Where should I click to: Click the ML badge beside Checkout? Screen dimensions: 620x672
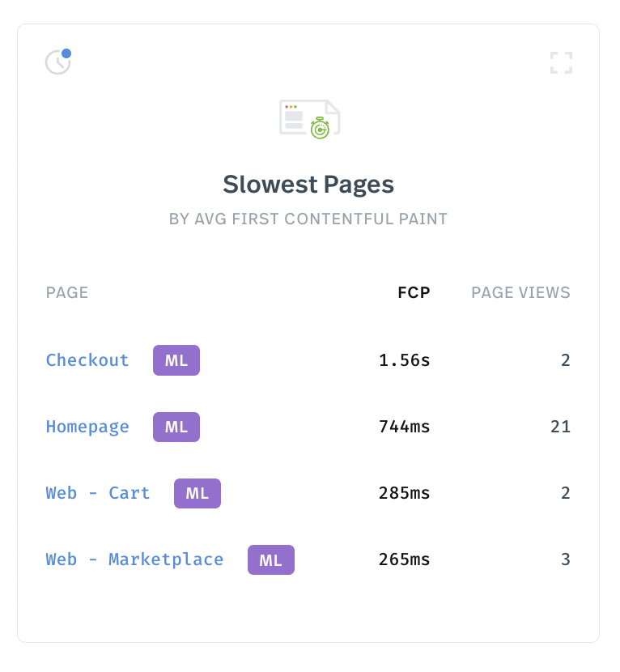(176, 360)
